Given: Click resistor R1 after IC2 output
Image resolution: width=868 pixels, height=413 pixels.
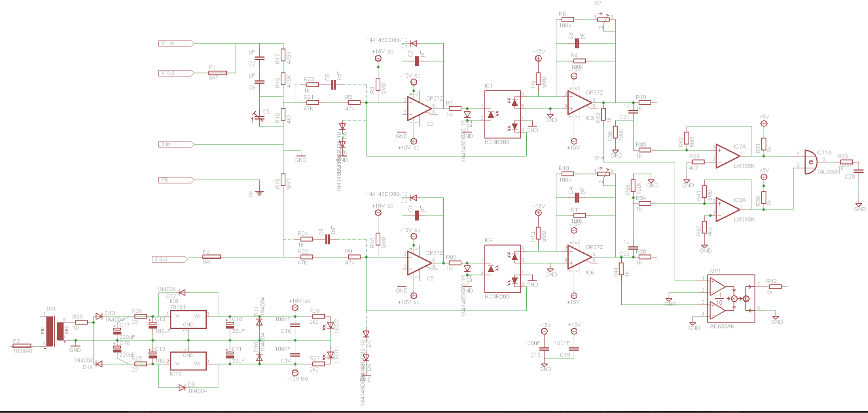Looking at the screenshot, I should pos(455,108).
